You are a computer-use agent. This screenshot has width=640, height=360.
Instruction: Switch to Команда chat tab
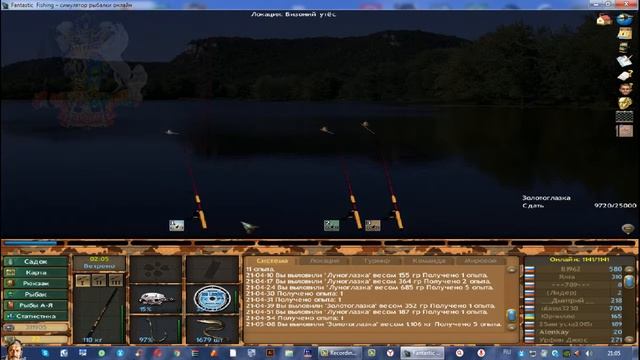(429, 260)
